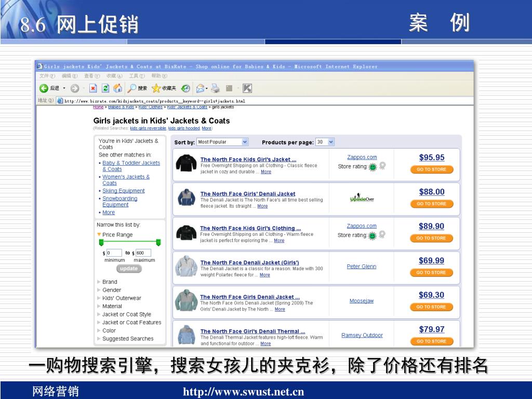
Task: Click the minimum price slider handle
Action: coord(101,242)
